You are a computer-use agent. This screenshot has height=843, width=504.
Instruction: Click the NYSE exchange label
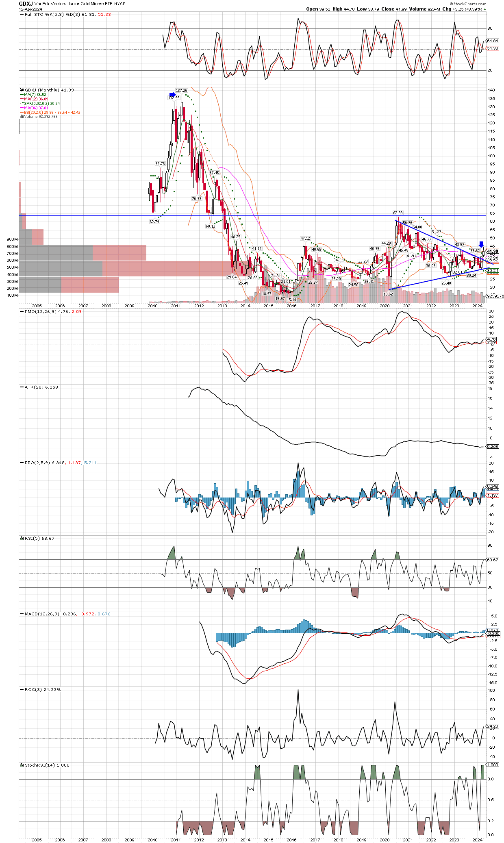(x=120, y=4)
